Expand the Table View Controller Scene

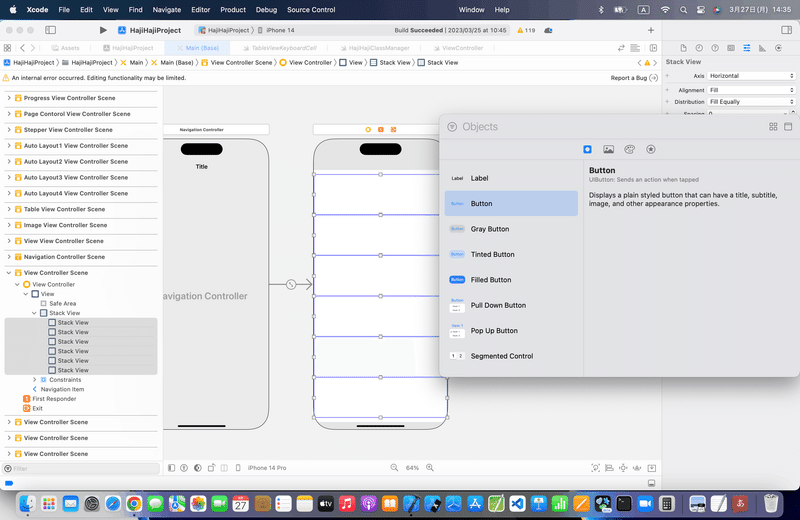click(x=9, y=209)
